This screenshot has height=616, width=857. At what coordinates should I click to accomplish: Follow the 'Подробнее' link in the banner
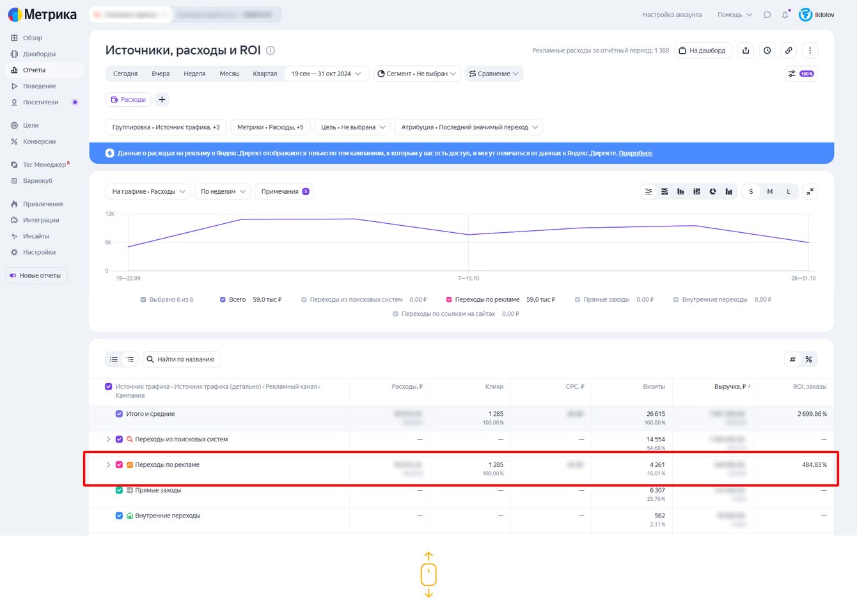click(635, 154)
